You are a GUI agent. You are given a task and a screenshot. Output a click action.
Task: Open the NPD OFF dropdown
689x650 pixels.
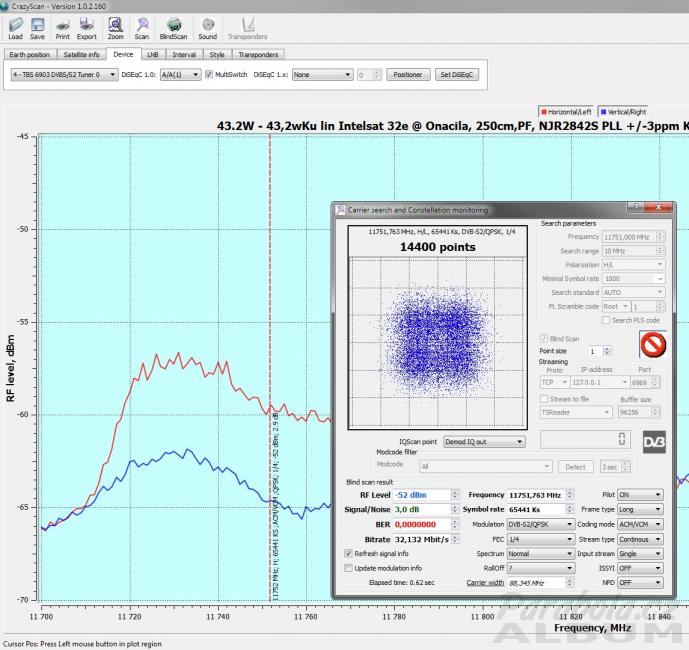point(640,582)
